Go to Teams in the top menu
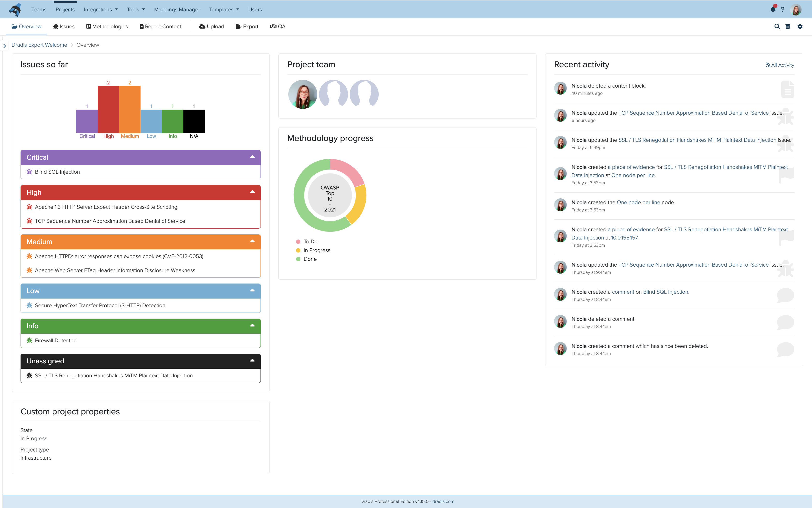 pos(39,9)
